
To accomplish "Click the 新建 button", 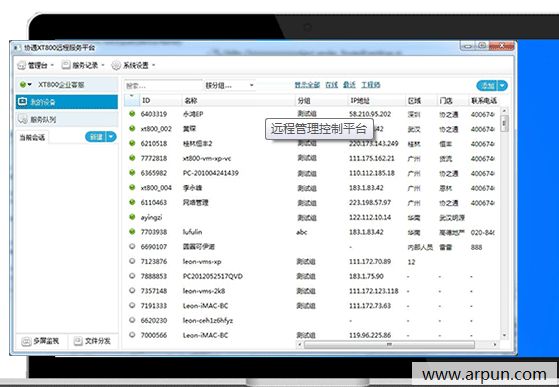I will [x=96, y=137].
